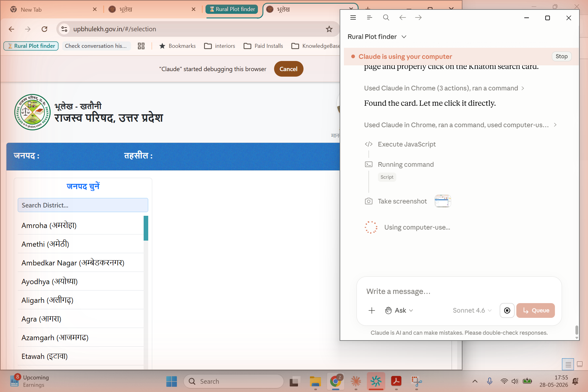Stop Claude from using your computer

point(561,56)
